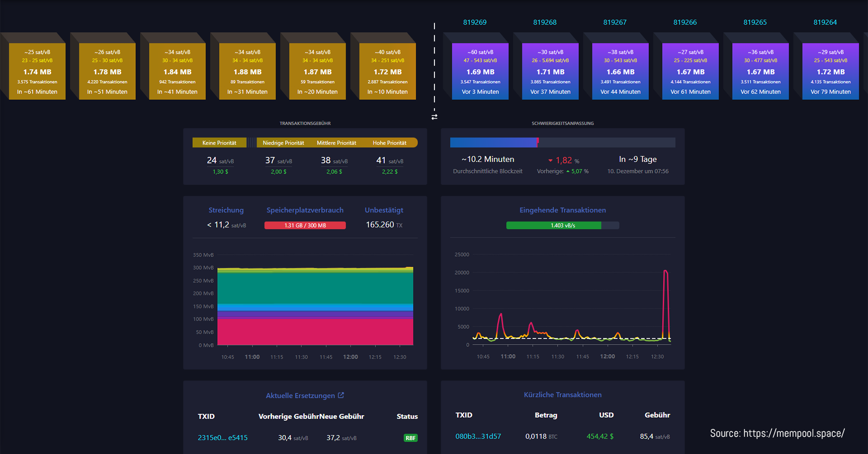Screen dimensions: 868x454
Task: Click the 30,4 sat/vB previous fee value
Action: (293, 438)
